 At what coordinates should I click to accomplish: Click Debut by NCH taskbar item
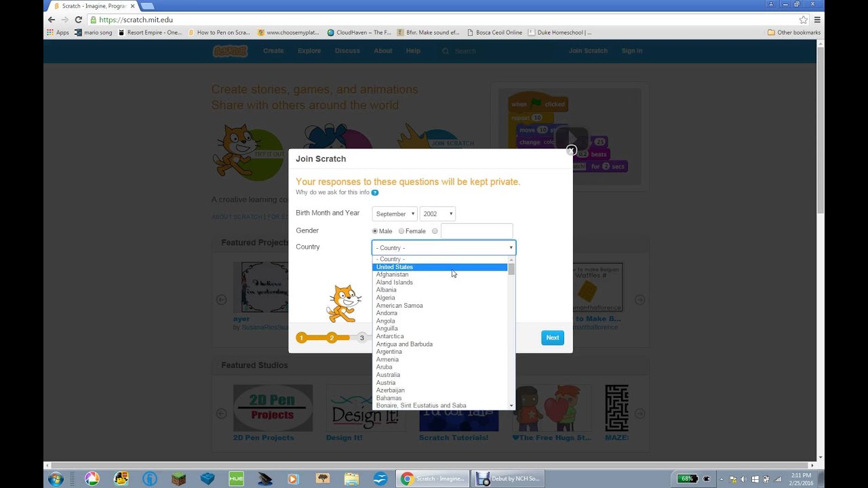click(509, 479)
